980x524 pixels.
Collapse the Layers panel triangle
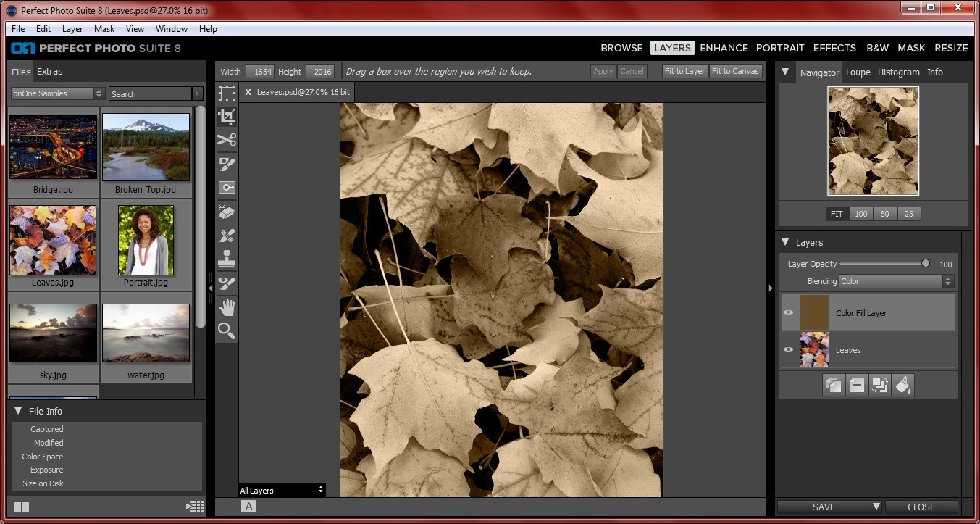784,242
